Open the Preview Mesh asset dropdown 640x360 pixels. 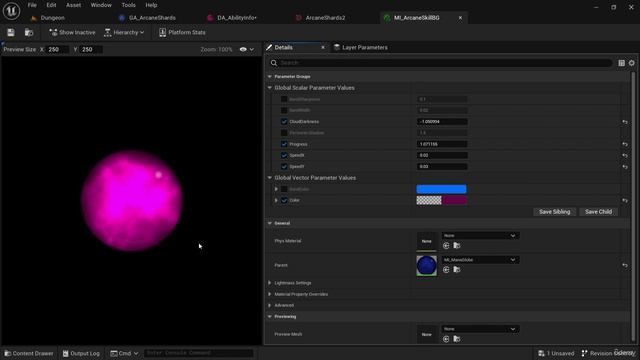(480, 329)
